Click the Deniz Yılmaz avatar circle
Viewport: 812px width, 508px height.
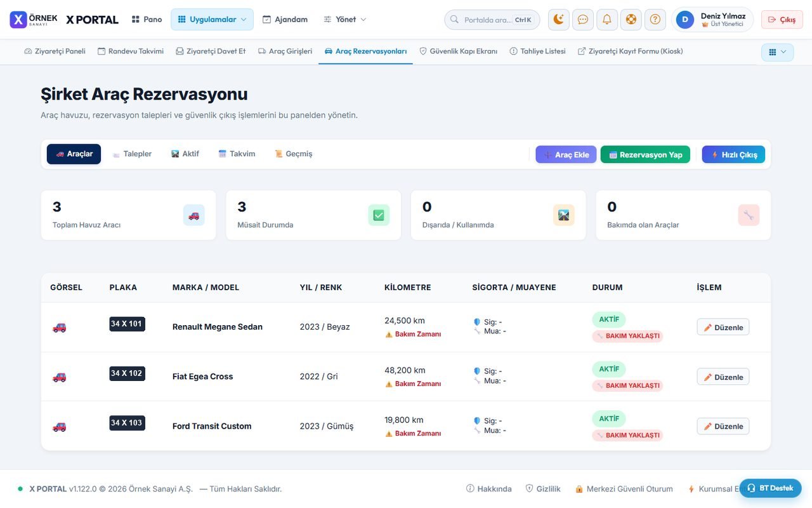(684, 20)
